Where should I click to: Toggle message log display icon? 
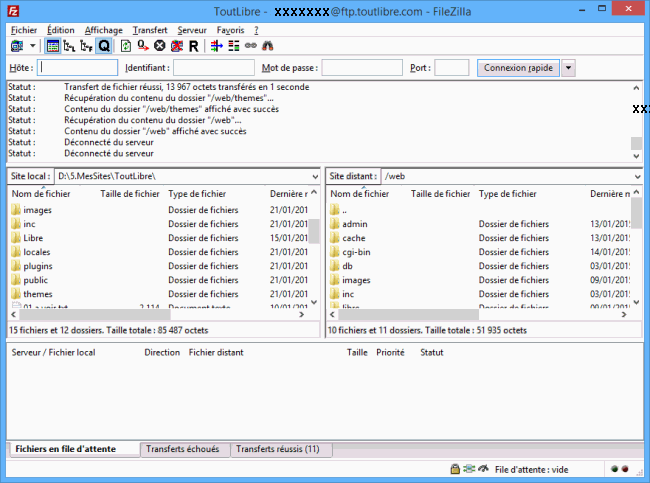53,46
